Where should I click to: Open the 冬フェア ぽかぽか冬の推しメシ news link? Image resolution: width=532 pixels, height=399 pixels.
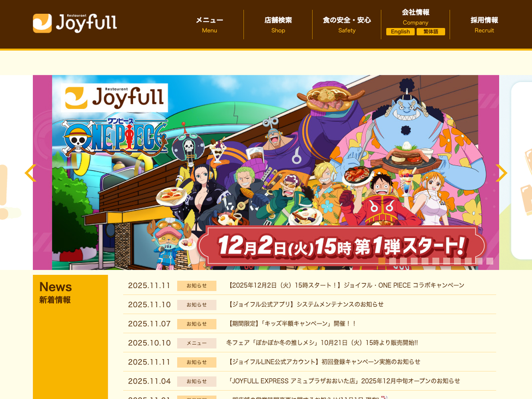point(322,343)
